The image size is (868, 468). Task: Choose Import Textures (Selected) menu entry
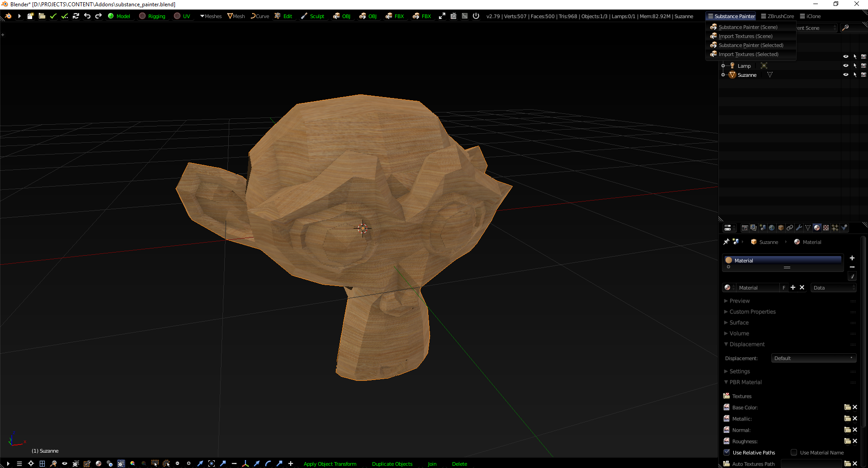coord(748,54)
